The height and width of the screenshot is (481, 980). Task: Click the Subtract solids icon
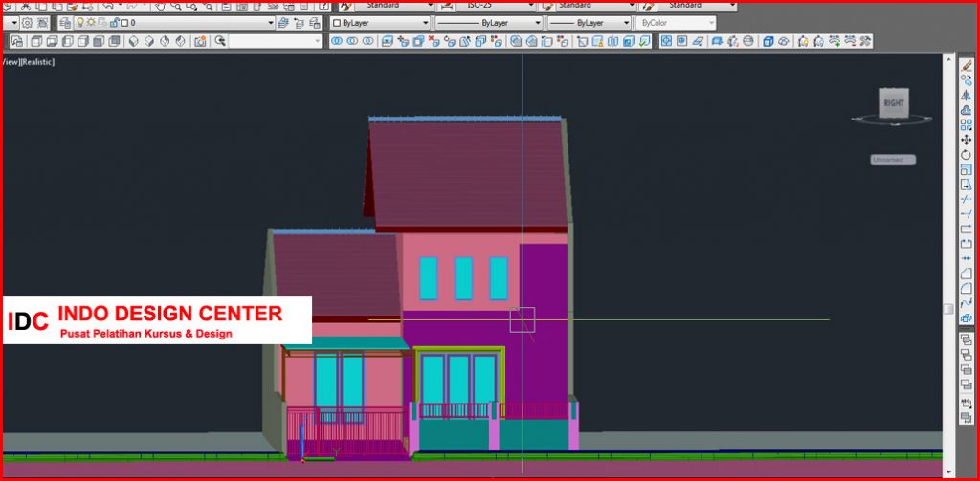(352, 42)
